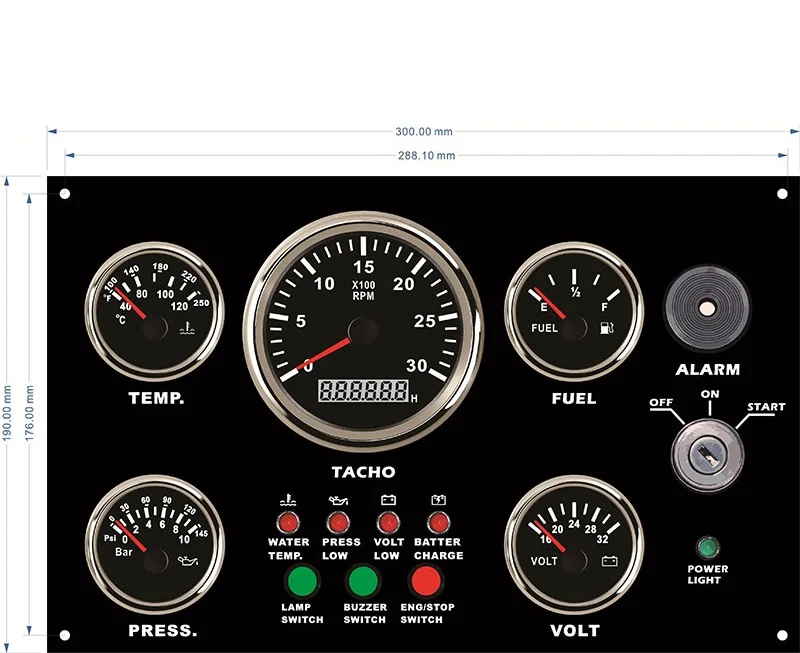Click the green power light indicator
Screen dimensions: 800x653
(708, 548)
